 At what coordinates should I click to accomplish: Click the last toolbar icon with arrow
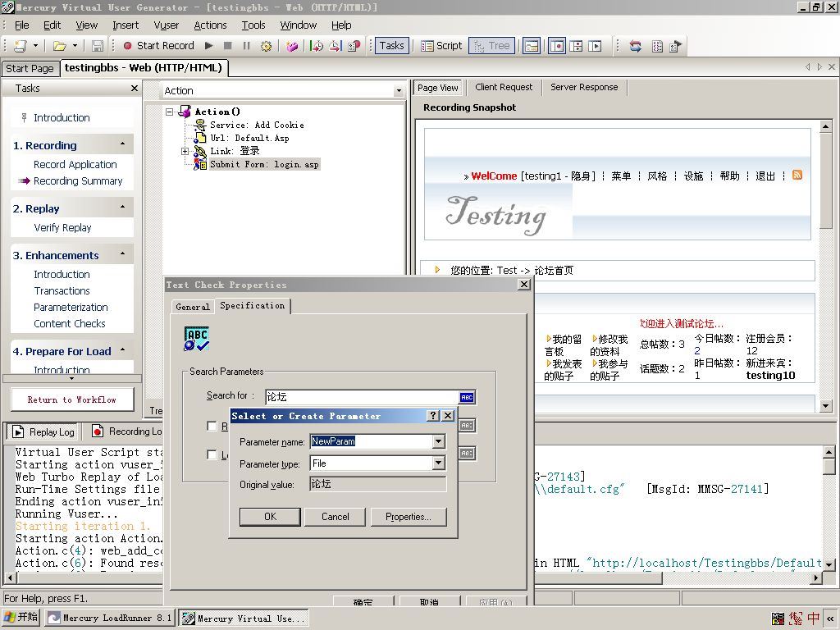pyautogui.click(x=676, y=46)
